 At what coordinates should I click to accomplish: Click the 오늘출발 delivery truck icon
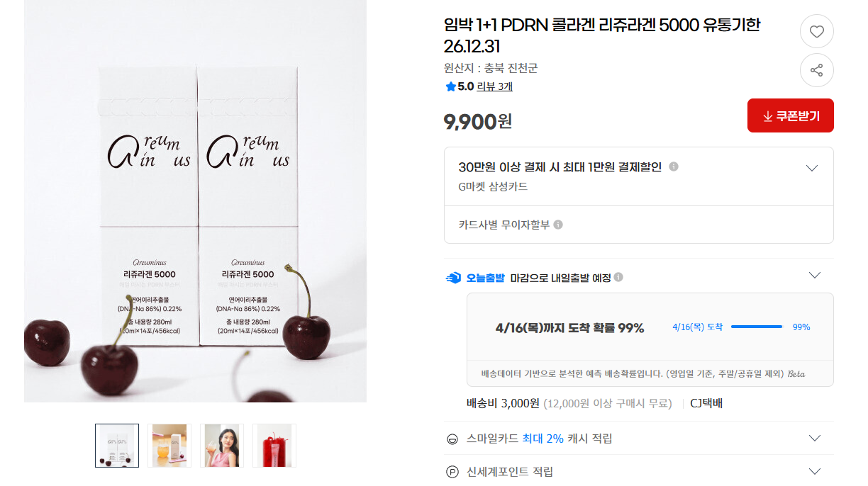pos(453,278)
